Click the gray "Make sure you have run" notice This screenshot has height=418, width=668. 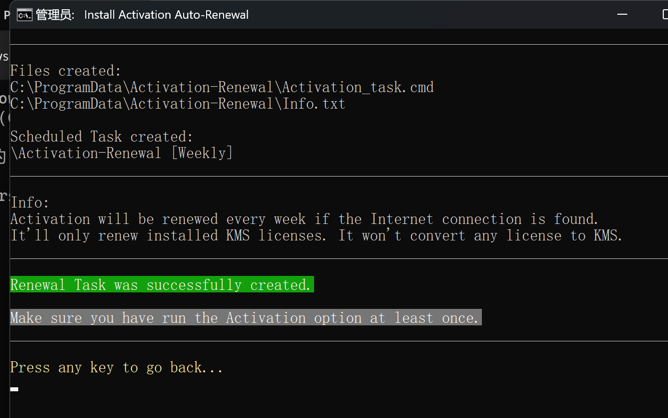(x=245, y=318)
